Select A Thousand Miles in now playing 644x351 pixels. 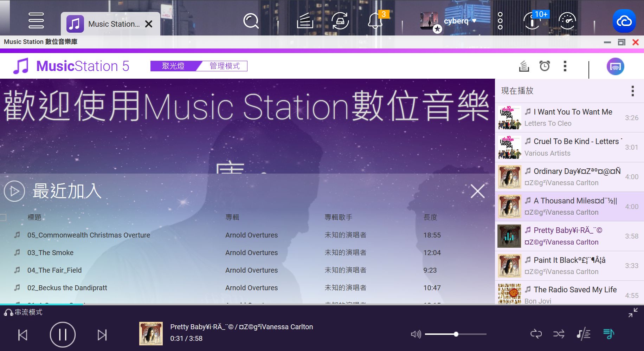click(569, 207)
